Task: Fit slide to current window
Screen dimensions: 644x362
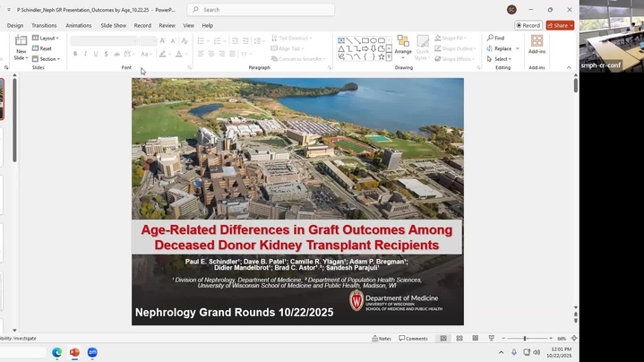Action: point(573,339)
